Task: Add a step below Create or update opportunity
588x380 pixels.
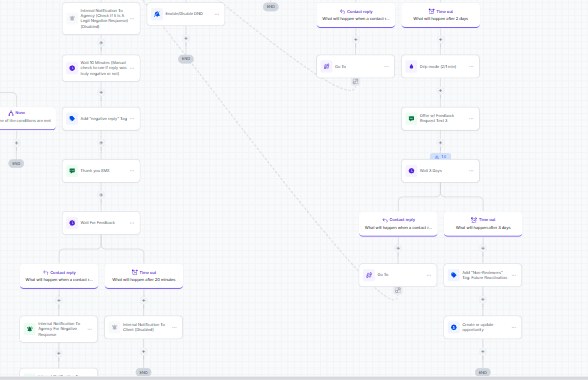Action: click(483, 351)
